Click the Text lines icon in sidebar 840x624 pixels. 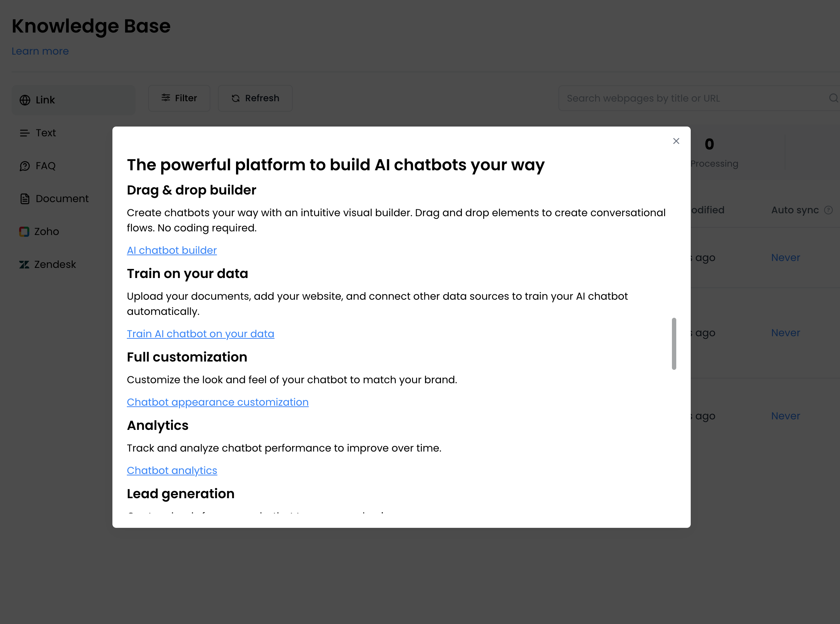[x=25, y=133]
